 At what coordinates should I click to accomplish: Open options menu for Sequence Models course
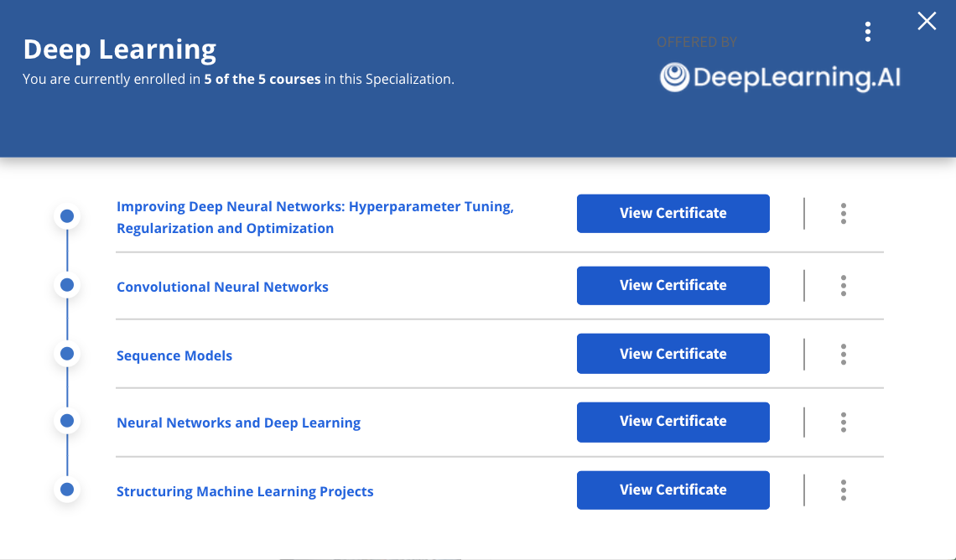(x=843, y=354)
